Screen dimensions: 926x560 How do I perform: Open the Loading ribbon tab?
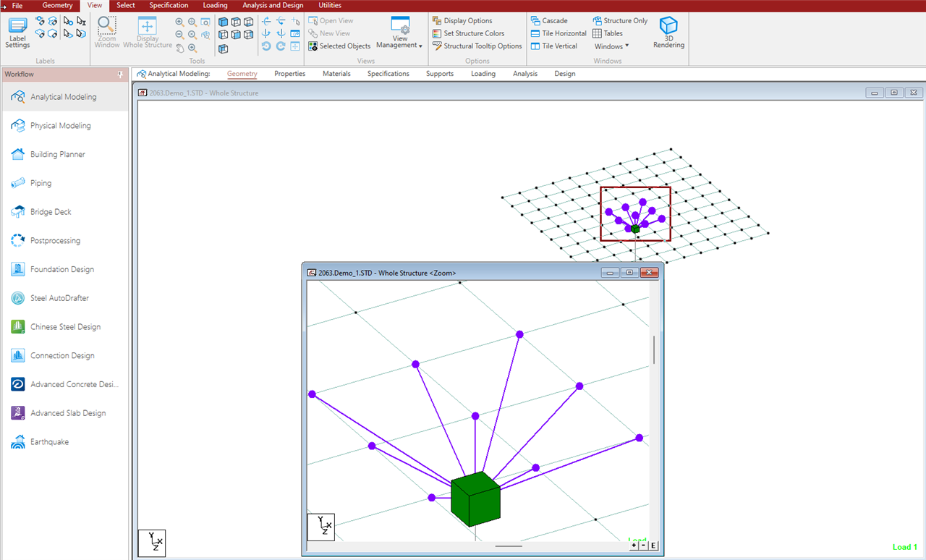coord(215,5)
